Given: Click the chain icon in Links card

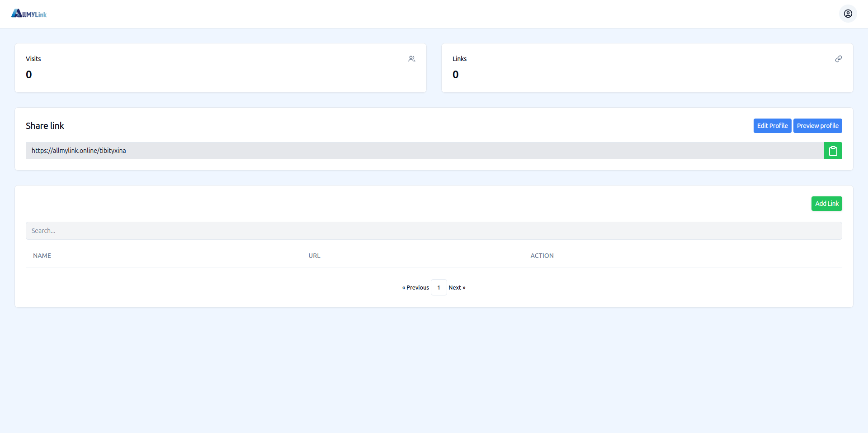Looking at the screenshot, I should (x=838, y=59).
